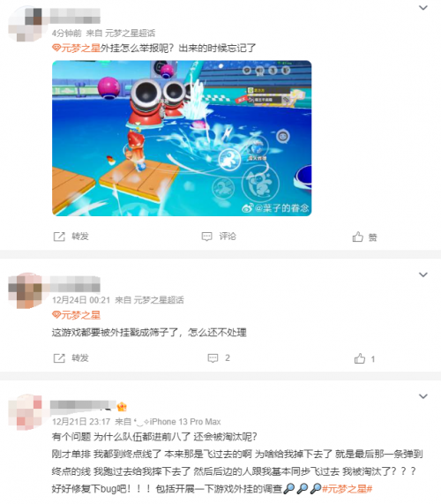
Task: Click the repost icon on the first post
Action: click(x=59, y=237)
